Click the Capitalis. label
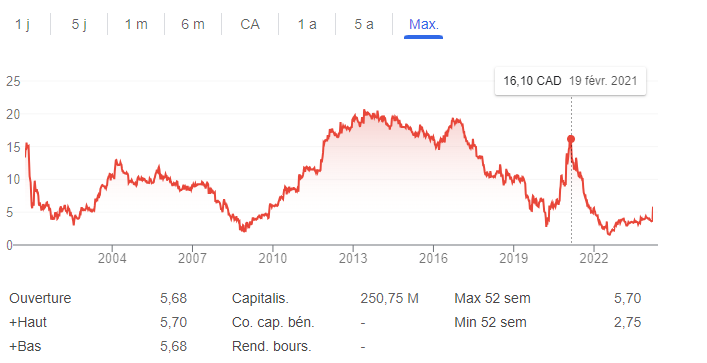The width and height of the screenshot is (707, 363). pos(260,299)
